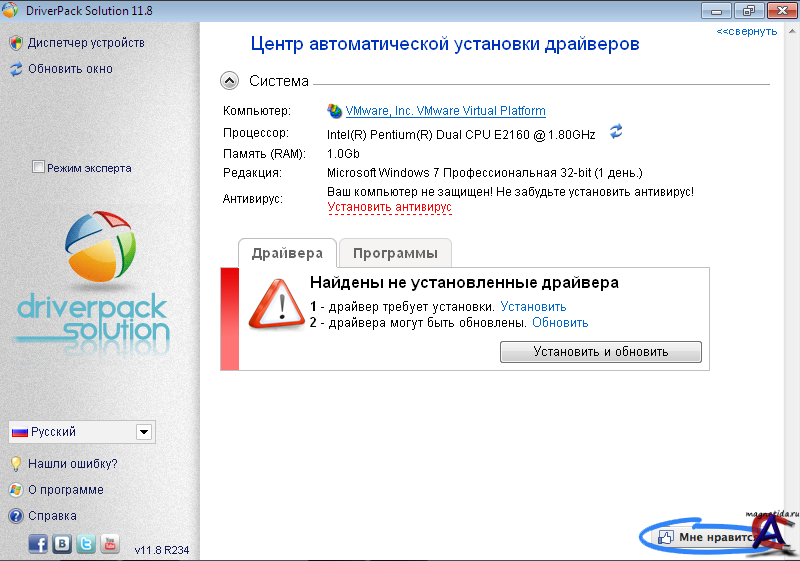The image size is (800, 561).
Task: Click the Windows logo icon by О программе
Action: pyautogui.click(x=15, y=490)
